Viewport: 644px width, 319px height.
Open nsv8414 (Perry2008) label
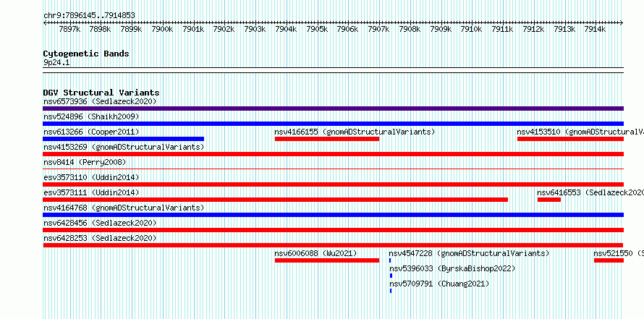[85, 162]
